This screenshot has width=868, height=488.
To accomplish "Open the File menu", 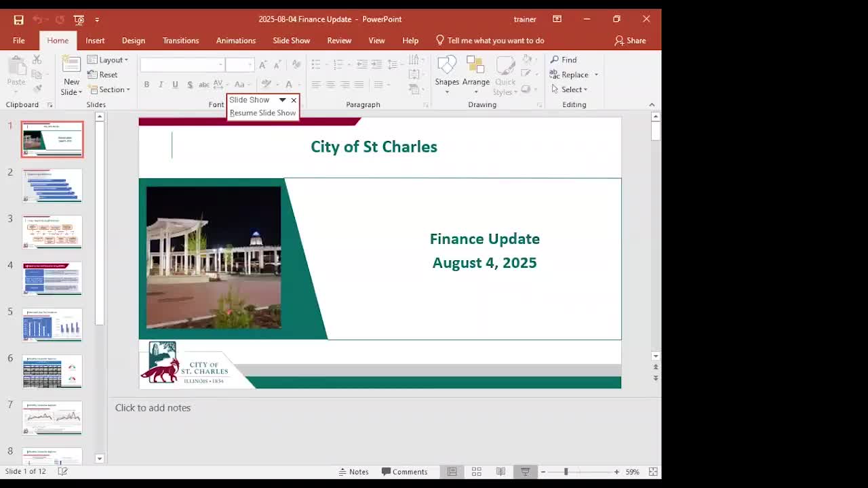I will pos(19,41).
